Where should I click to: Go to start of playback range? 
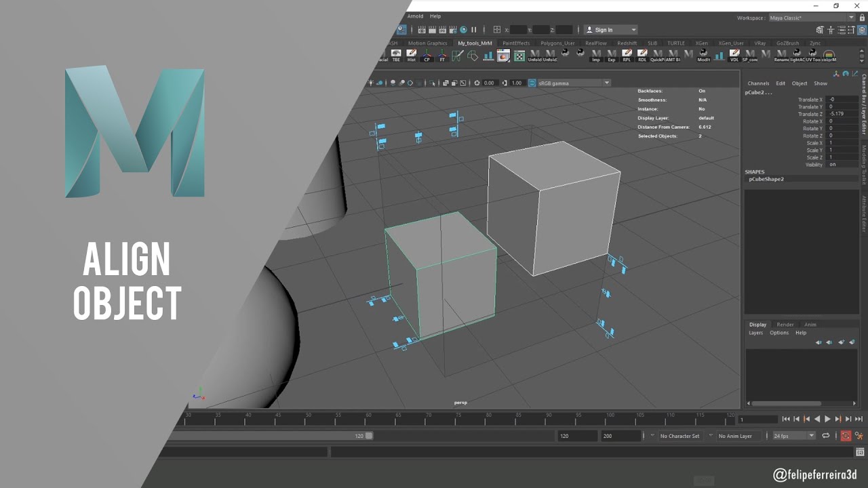(786, 420)
